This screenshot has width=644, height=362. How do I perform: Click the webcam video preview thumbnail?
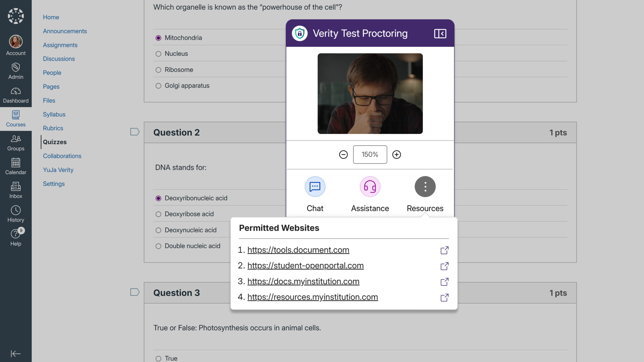pyautogui.click(x=370, y=94)
